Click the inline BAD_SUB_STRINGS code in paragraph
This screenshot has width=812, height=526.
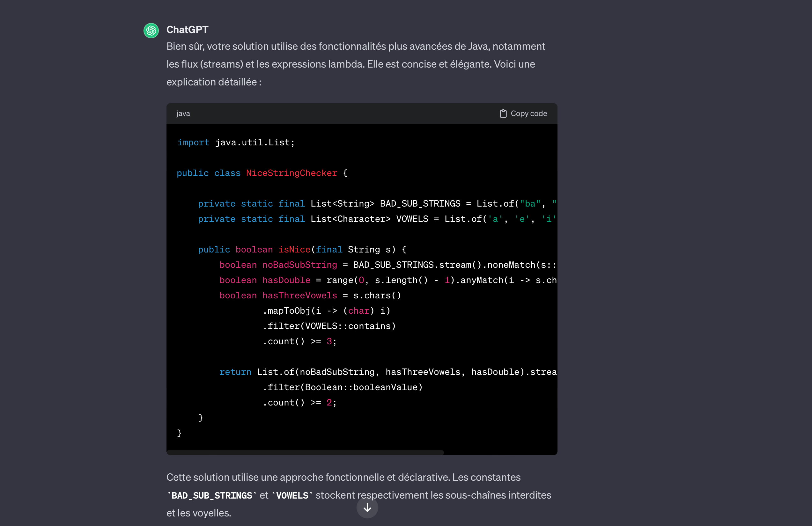pyautogui.click(x=211, y=495)
